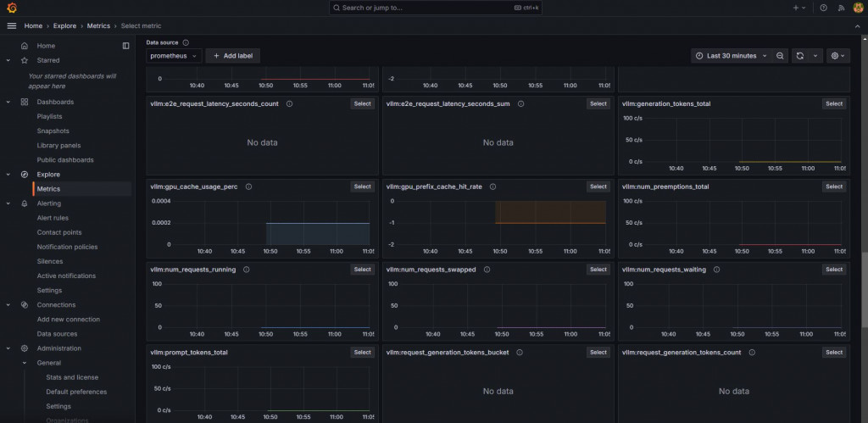Click the Explore compass icon
The height and width of the screenshot is (423, 868).
click(25, 175)
